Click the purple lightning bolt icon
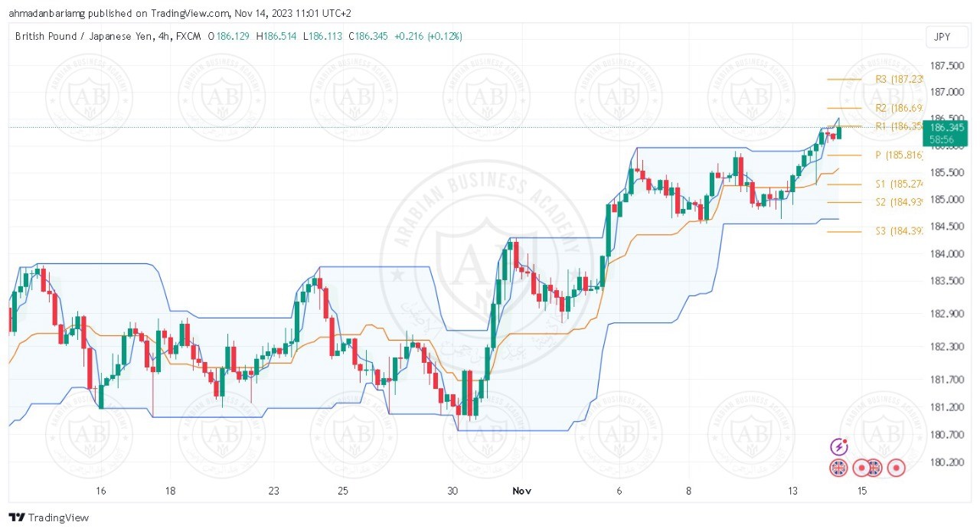 [x=839, y=446]
